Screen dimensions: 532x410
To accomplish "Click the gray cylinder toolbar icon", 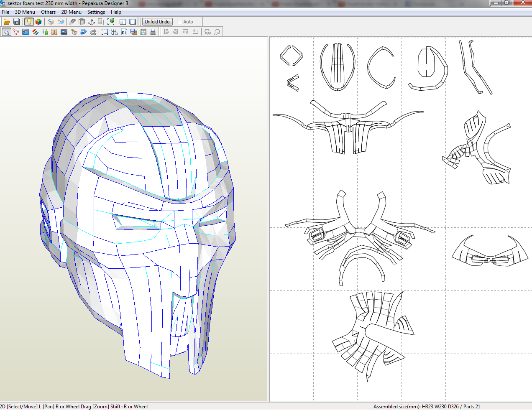I will pos(82,22).
